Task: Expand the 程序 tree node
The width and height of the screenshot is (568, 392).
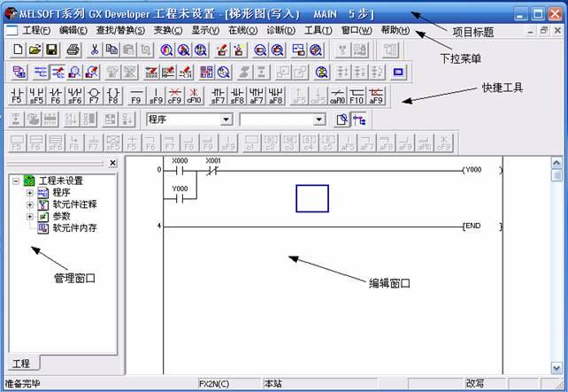Action: click(x=30, y=193)
